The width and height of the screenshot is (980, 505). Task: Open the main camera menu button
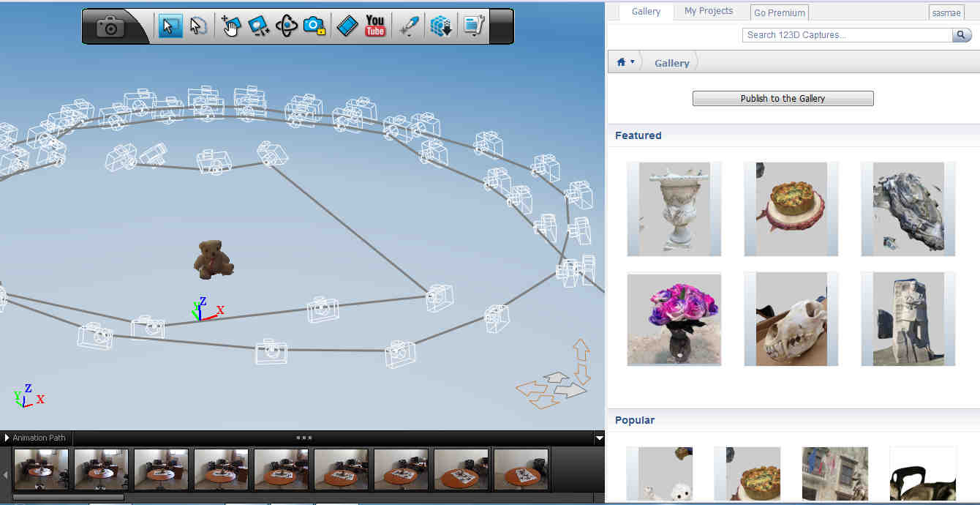(x=111, y=27)
